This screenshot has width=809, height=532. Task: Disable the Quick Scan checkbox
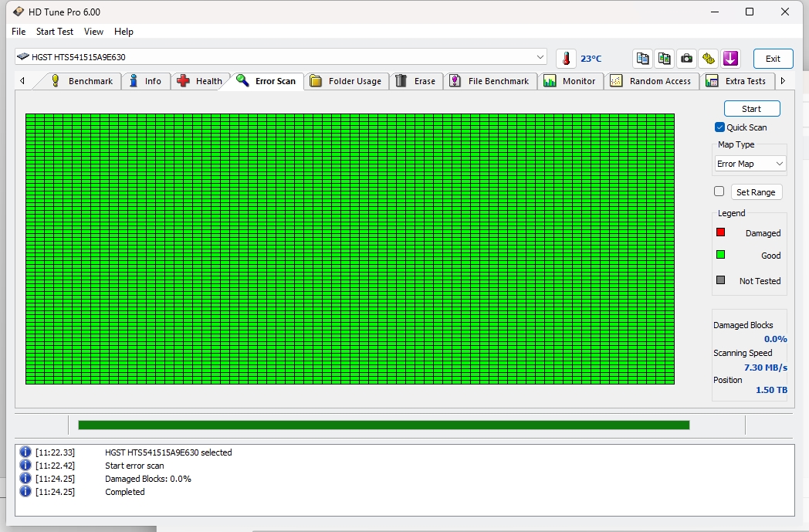[x=719, y=127]
